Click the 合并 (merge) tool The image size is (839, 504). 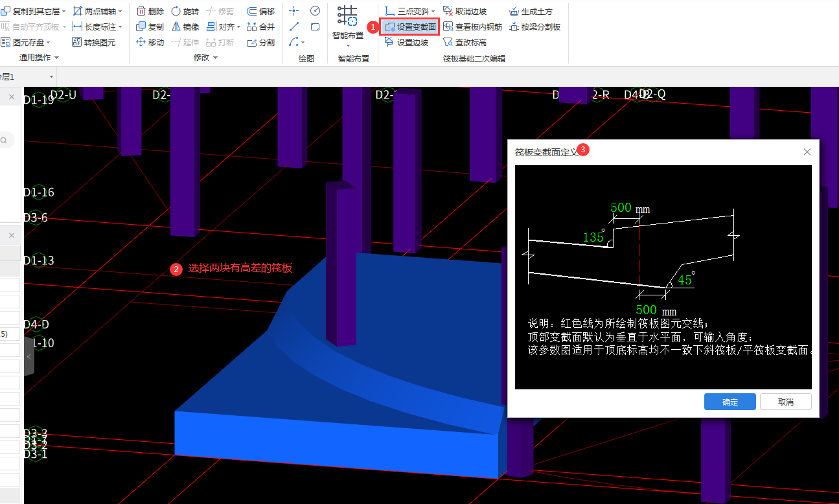pyautogui.click(x=260, y=27)
